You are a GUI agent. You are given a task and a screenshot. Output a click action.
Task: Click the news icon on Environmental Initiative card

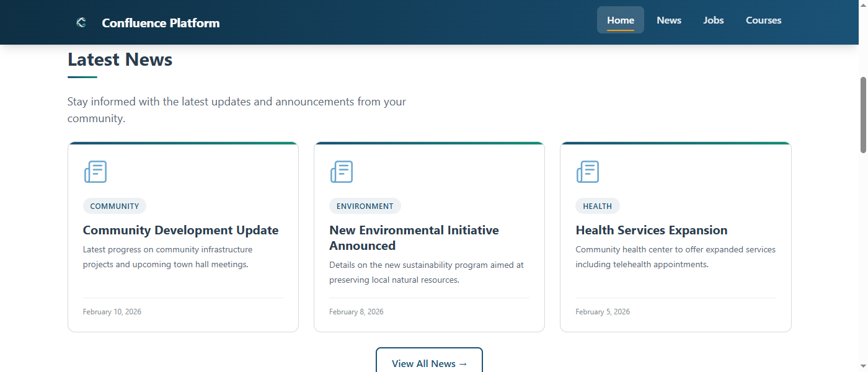341,172
